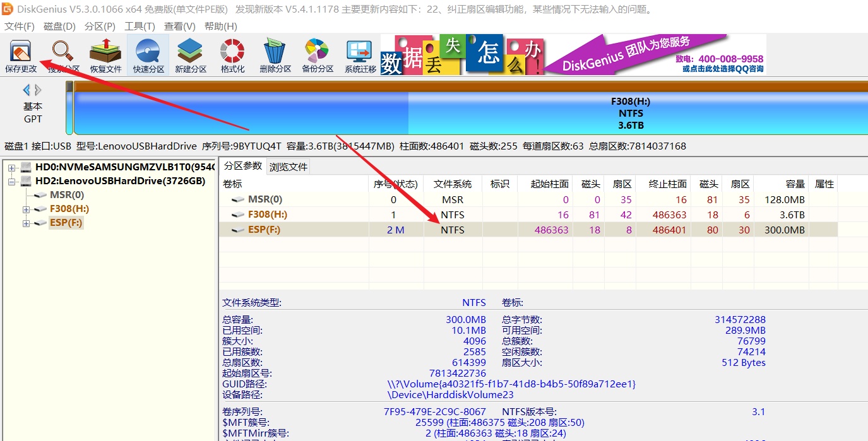868x441 pixels.
Task: Click the volume GUID path value
Action: click(511, 384)
